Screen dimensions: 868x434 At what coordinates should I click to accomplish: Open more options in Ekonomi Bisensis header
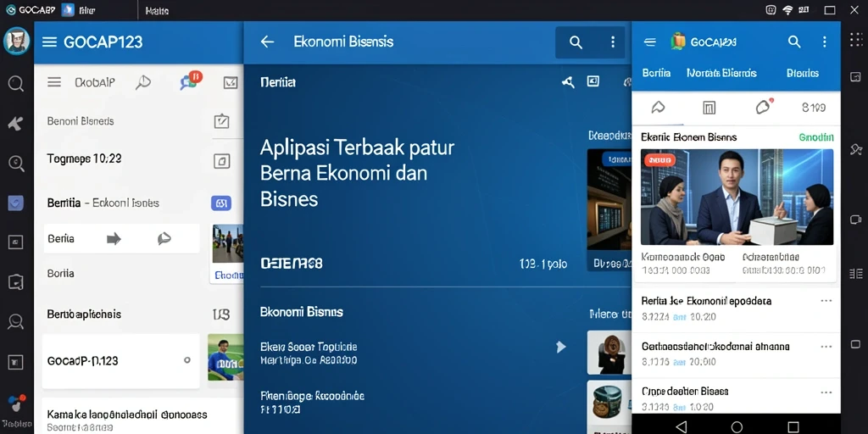pos(612,42)
